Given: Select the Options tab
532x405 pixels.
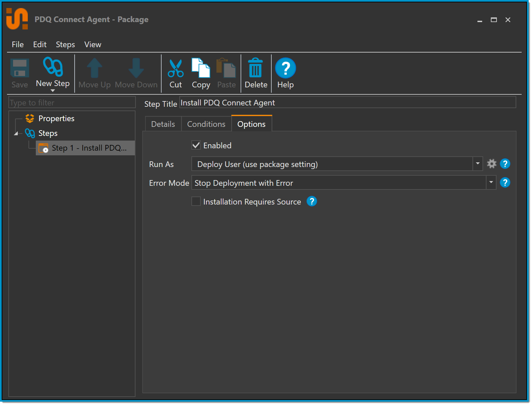Looking at the screenshot, I should point(252,124).
